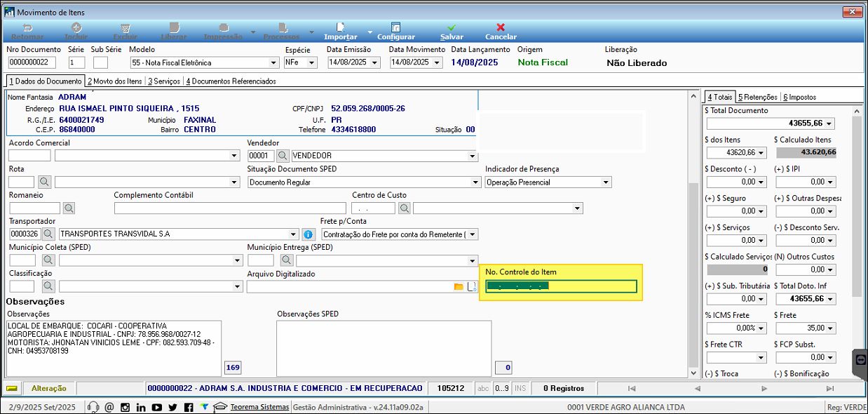Click the Cancelar red X toolbar button
Viewport: 868px width, 414px height.
[501, 32]
